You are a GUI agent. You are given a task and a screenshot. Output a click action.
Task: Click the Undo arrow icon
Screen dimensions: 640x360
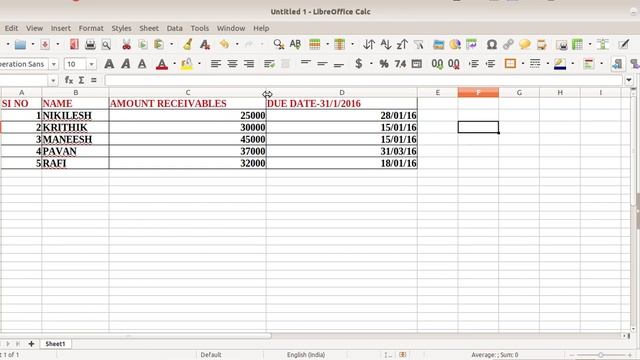[224, 44]
